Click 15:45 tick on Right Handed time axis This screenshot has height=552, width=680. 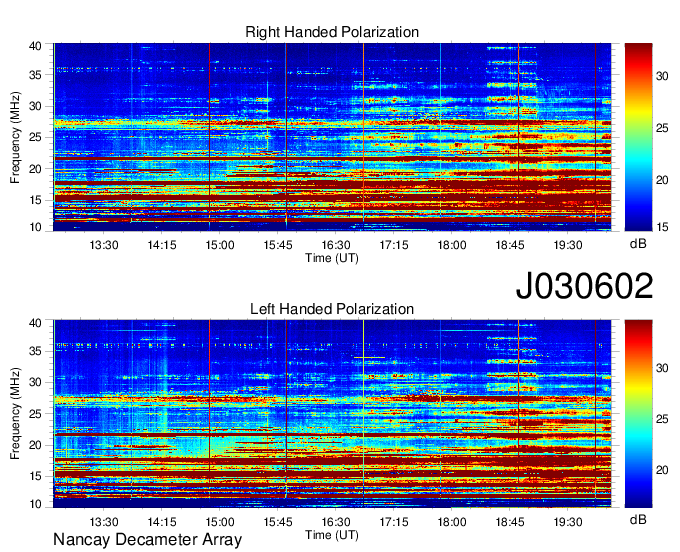278,245
